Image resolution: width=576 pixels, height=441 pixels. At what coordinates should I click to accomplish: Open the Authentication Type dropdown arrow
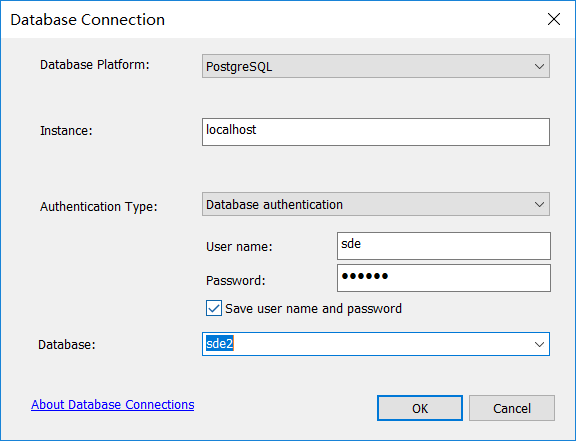(x=539, y=204)
